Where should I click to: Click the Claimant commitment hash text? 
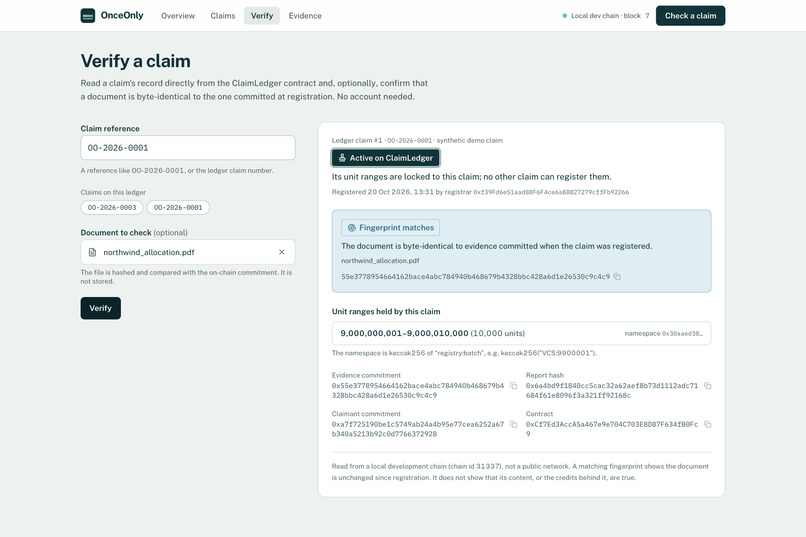click(x=418, y=429)
